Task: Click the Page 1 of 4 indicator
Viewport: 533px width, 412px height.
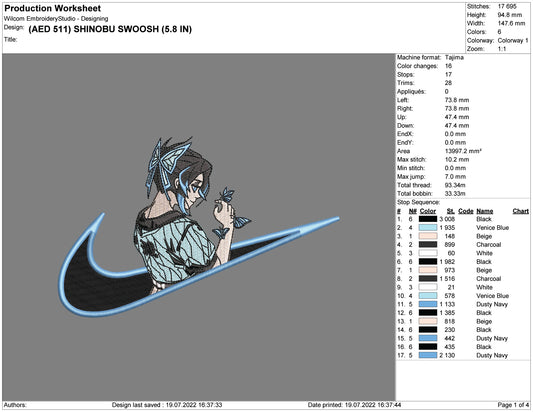Action: [513, 405]
